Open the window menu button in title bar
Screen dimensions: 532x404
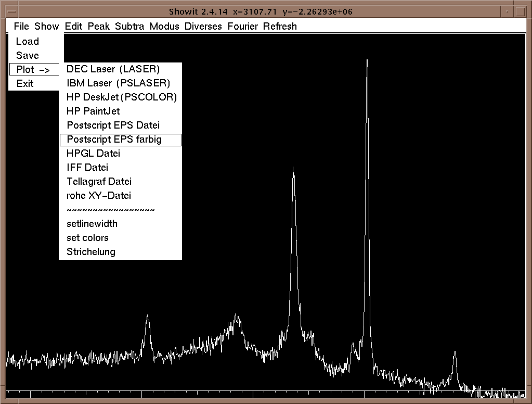coord(9,11)
